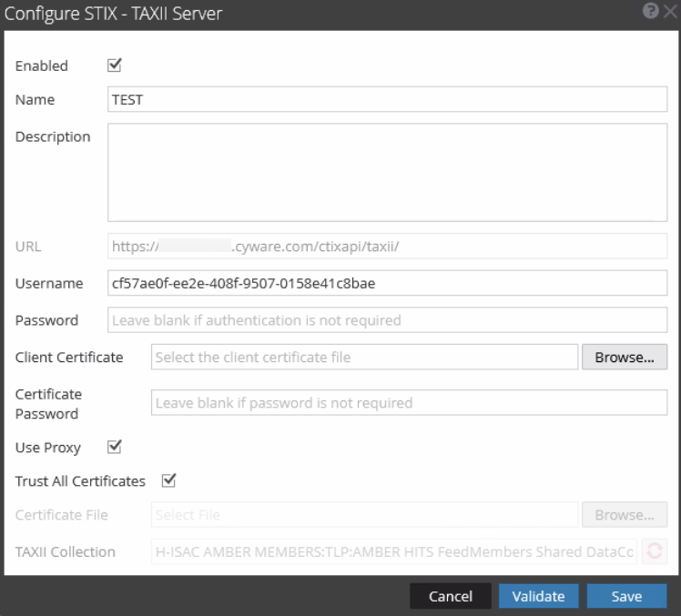
Task: Select the Certificate Password field
Action: [x=409, y=402]
